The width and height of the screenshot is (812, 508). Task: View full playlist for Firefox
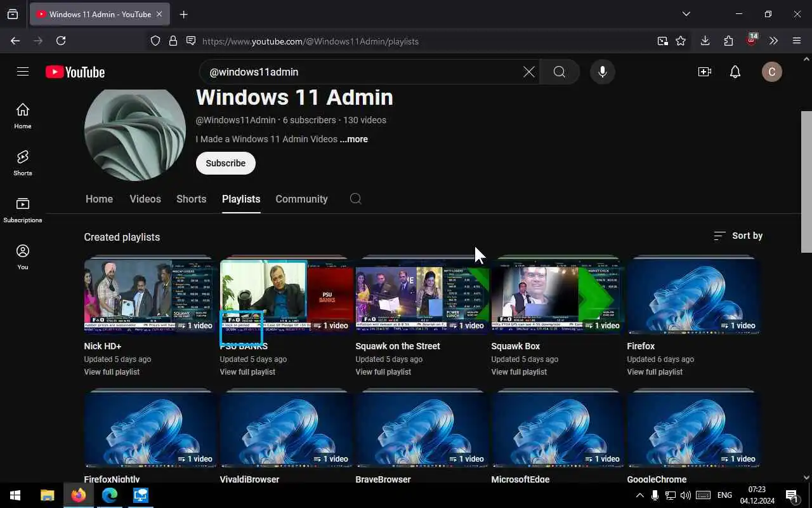pos(655,372)
